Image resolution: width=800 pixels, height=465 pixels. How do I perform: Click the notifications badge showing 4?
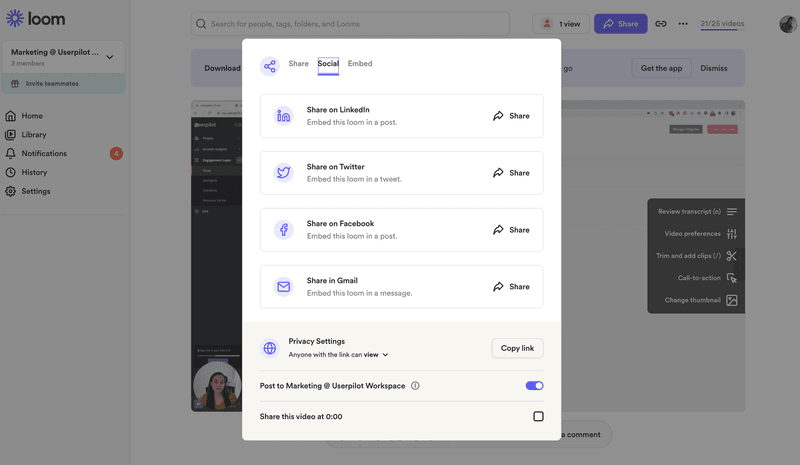pos(116,154)
